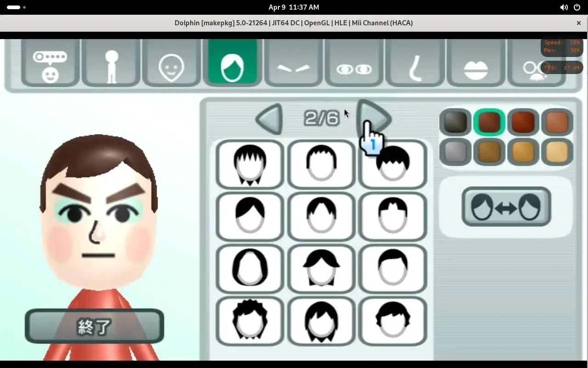Select the blonde hair color

point(557,152)
